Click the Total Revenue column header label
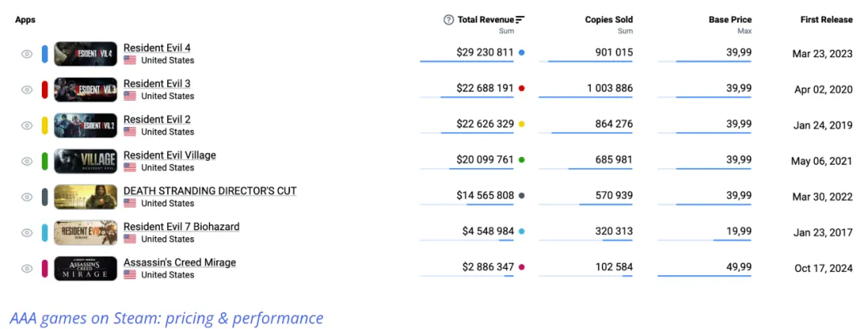Screen dimensions: 868x329 pos(485,20)
